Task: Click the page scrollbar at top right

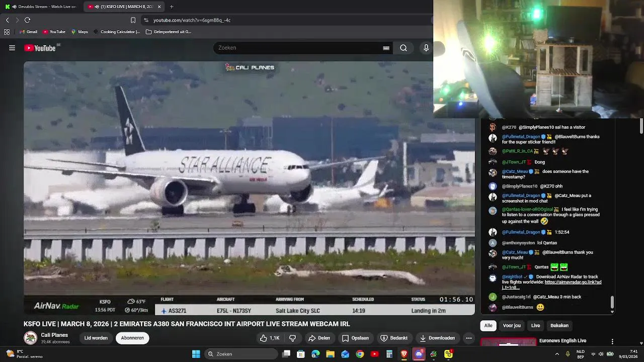Action: pos(641,127)
